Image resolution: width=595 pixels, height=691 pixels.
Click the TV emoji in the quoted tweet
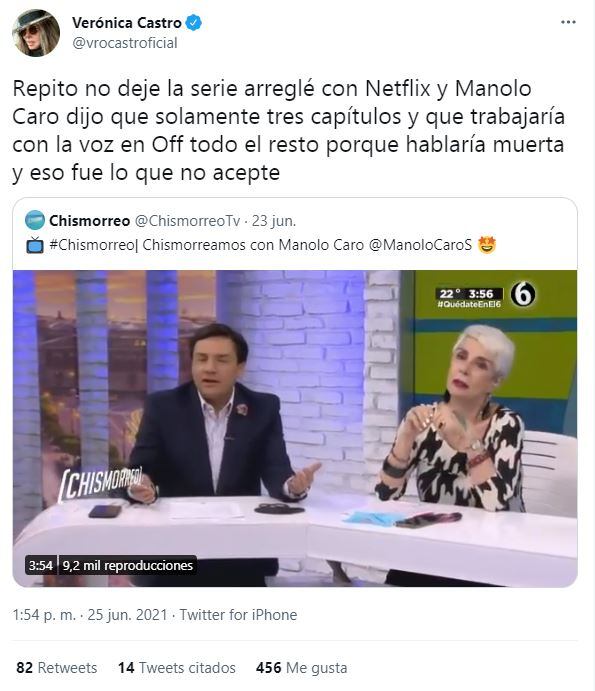[35, 245]
